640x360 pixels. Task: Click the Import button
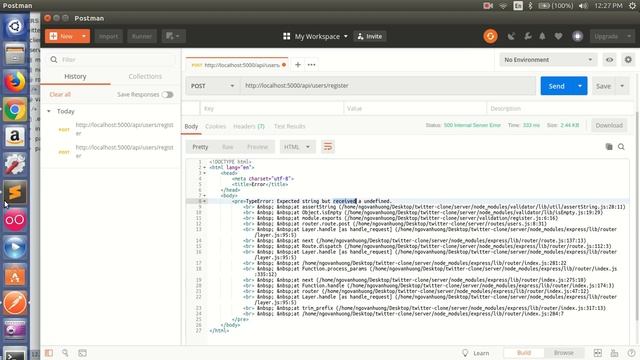[x=109, y=36]
